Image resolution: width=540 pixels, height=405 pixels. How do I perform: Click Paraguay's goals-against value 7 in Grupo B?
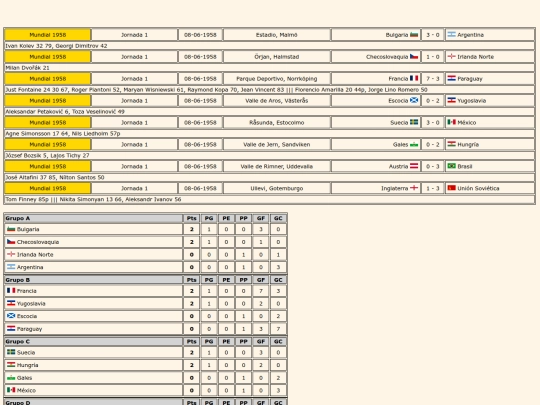click(278, 329)
